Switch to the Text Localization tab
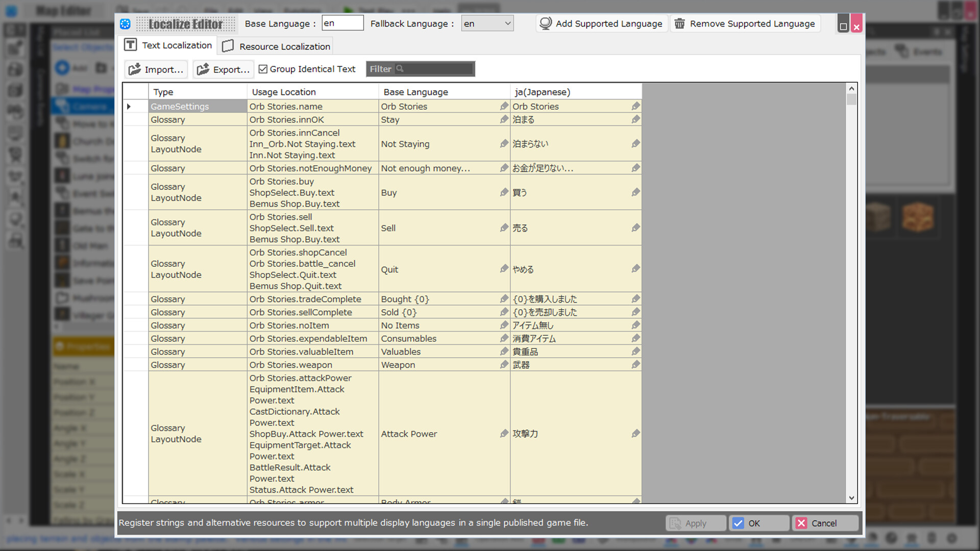The image size is (980, 551). pyautogui.click(x=168, y=45)
